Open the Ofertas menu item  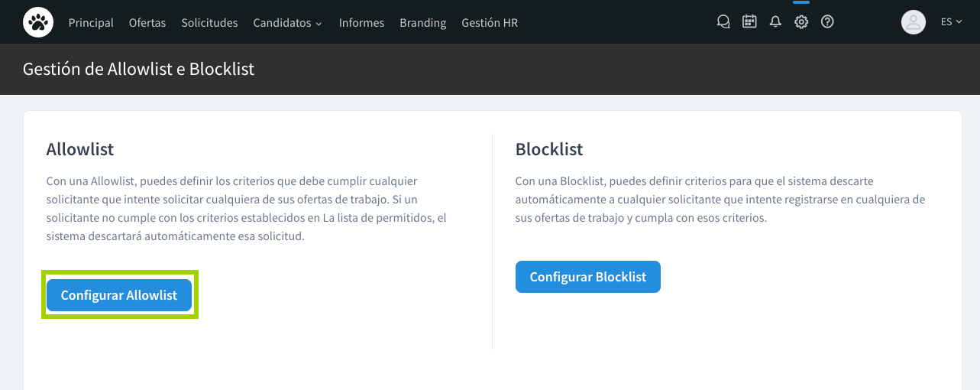tap(147, 23)
